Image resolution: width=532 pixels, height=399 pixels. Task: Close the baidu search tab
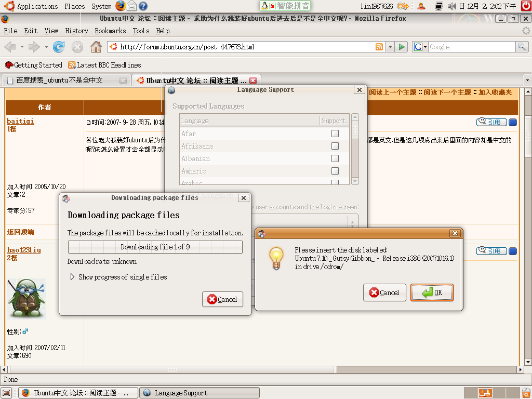(123, 81)
